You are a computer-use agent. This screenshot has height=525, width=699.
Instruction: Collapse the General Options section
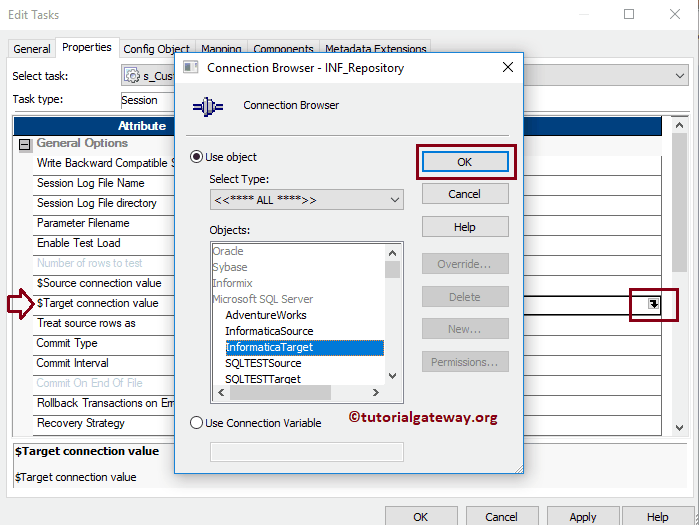click(x=25, y=144)
